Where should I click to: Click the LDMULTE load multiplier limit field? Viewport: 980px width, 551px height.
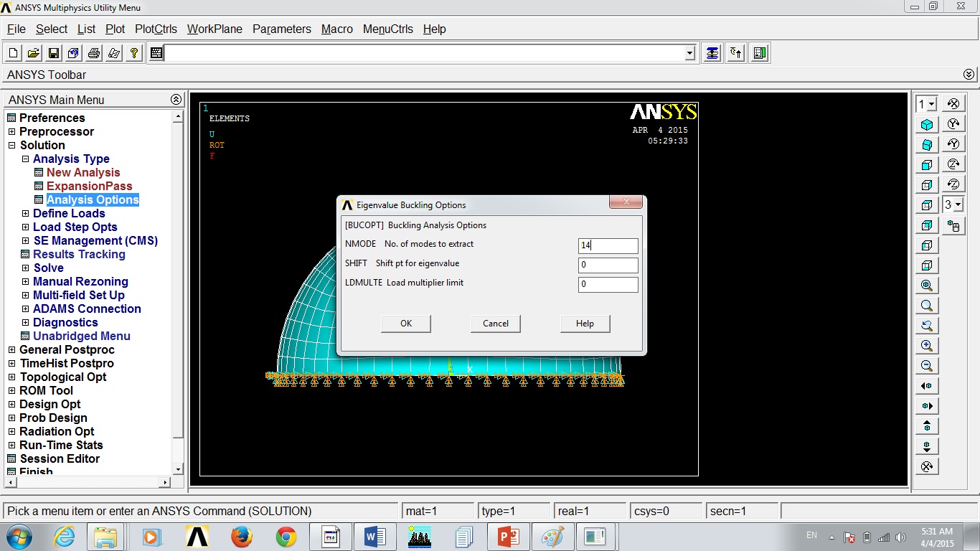608,284
